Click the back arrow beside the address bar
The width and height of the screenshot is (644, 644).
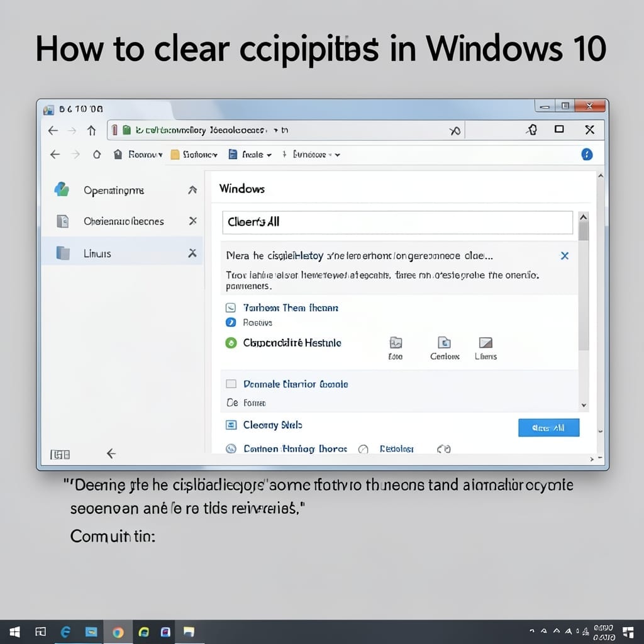tap(53, 131)
